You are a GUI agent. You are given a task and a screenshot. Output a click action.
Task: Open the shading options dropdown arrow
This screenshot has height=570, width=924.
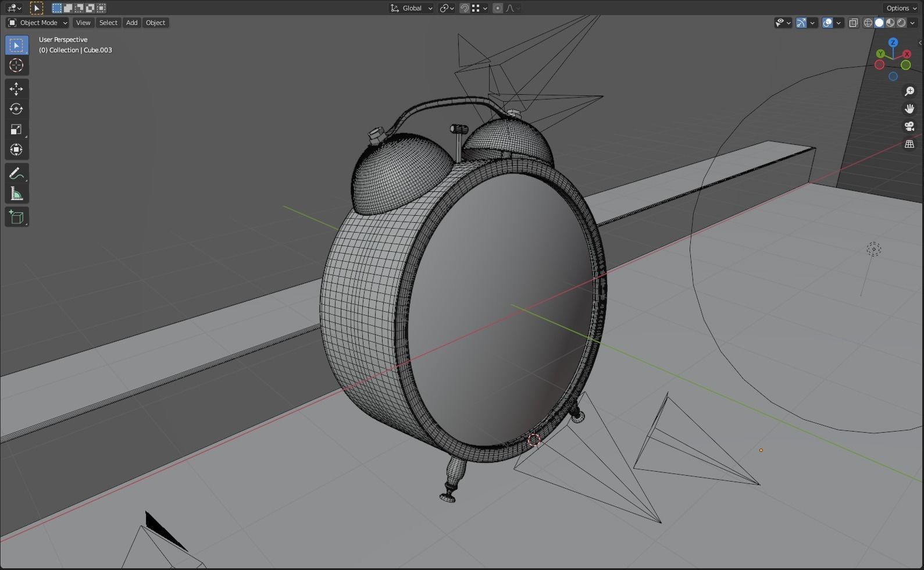click(913, 23)
